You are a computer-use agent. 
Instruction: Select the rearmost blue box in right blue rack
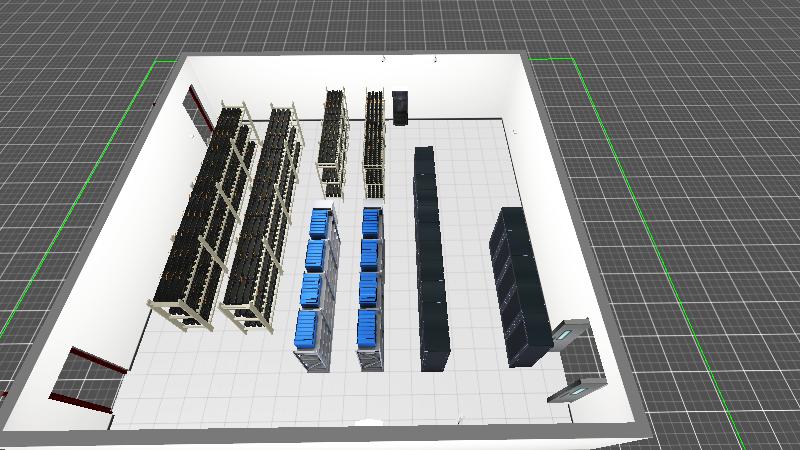pos(371,220)
